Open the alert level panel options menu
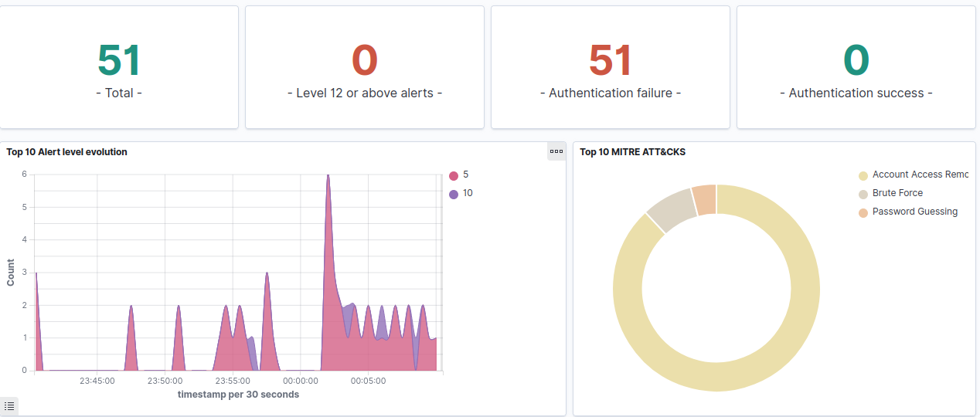Screen dimensions: 980x417 [556, 151]
